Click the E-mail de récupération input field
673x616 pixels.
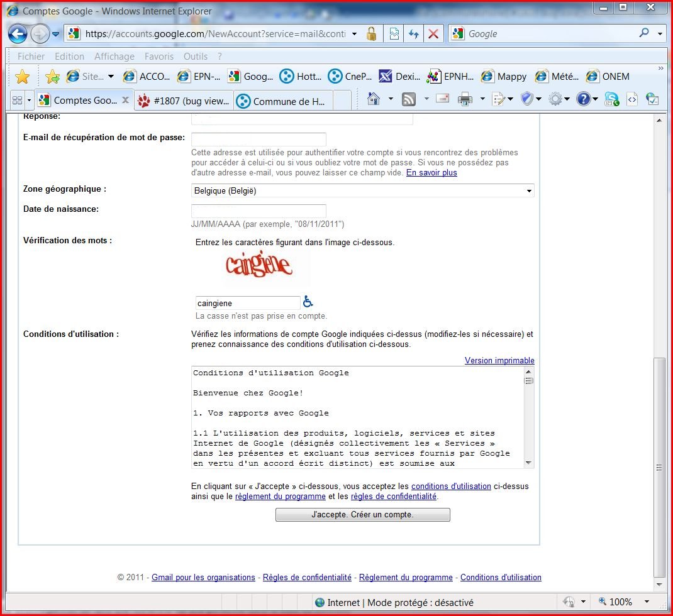[259, 139]
